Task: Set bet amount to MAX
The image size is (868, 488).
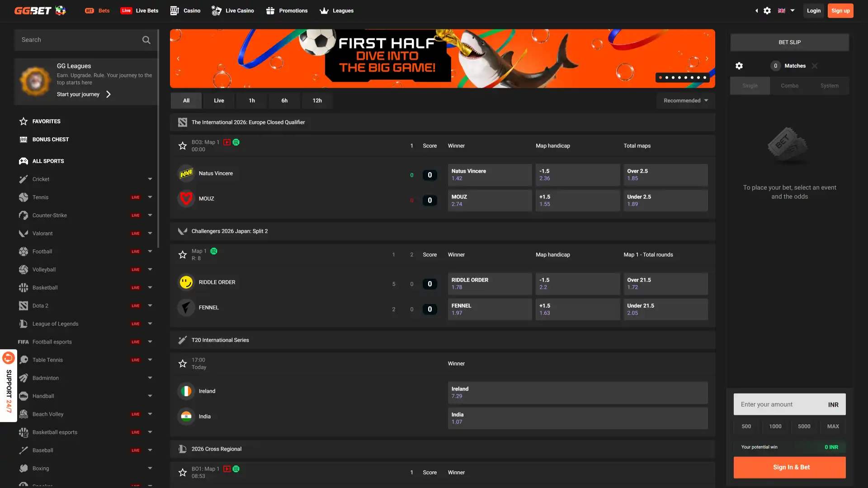Action: (833, 426)
